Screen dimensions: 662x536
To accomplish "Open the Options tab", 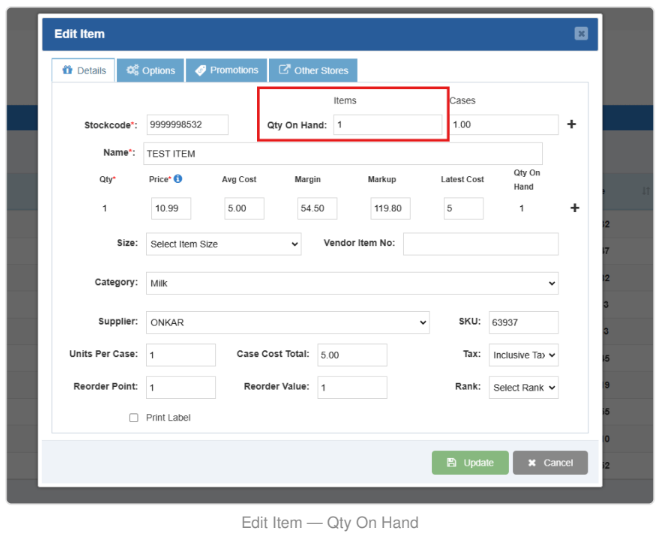I will (x=150, y=70).
